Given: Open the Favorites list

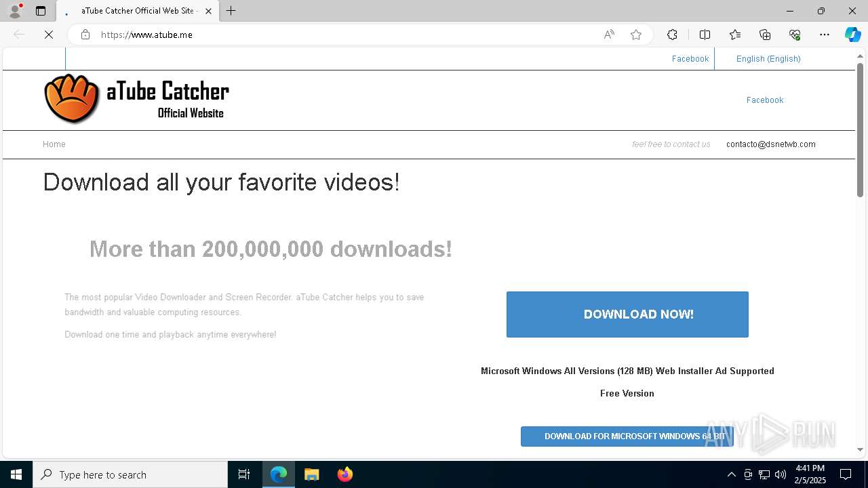Looking at the screenshot, I should click(735, 35).
